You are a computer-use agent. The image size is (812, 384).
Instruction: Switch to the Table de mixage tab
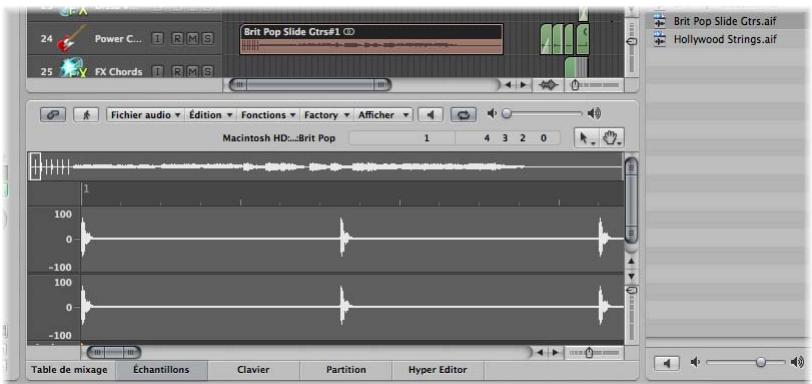pos(70,370)
